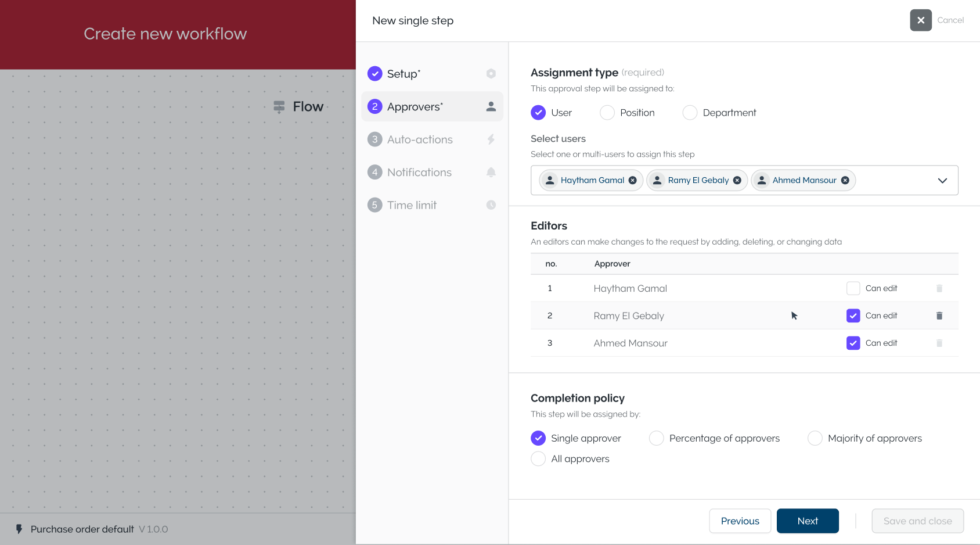Screen dimensions: 980x545
Task: Remove Ahmed Mansour chip from selected users
Action: pyautogui.click(x=845, y=181)
